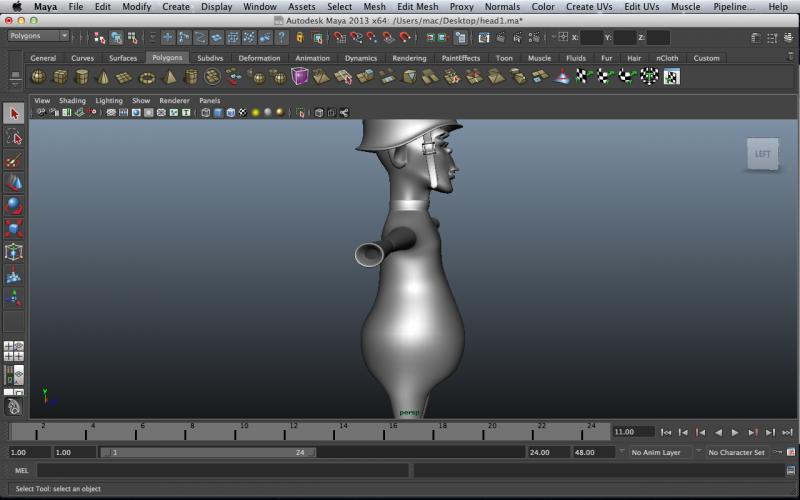The image size is (800, 500).
Task: Click the polygon cone shelf icon
Action: point(103,77)
